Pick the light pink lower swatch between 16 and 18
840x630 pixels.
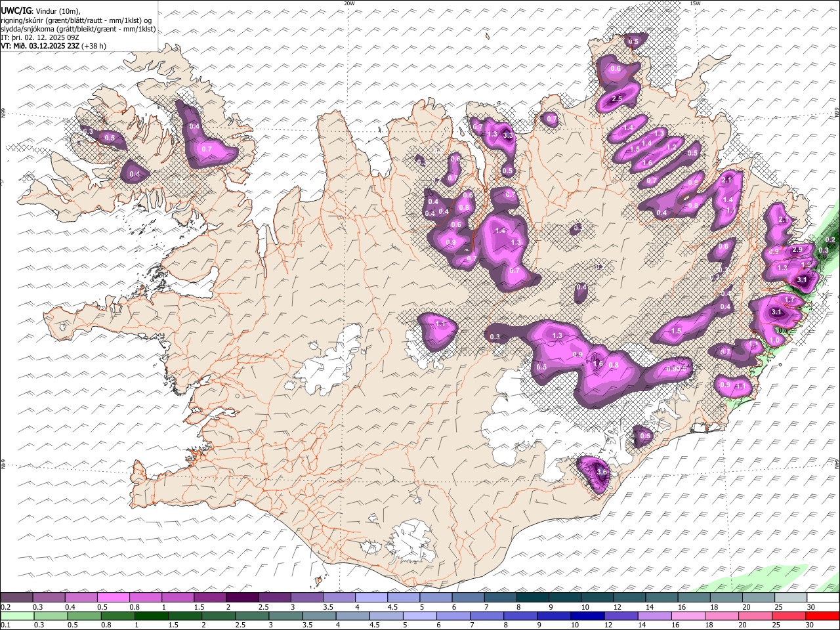(687, 616)
